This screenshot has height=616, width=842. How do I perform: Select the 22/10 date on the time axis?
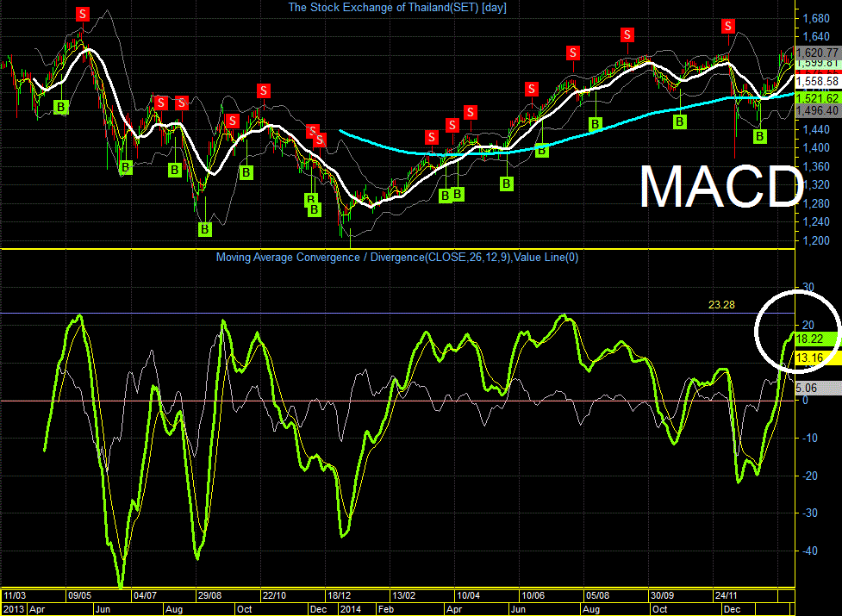pos(274,595)
